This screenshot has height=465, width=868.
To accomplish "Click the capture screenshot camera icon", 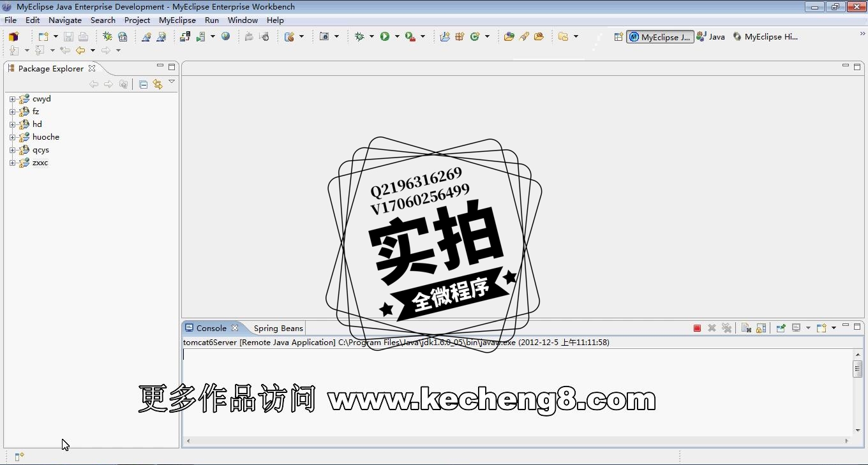I will [x=324, y=36].
